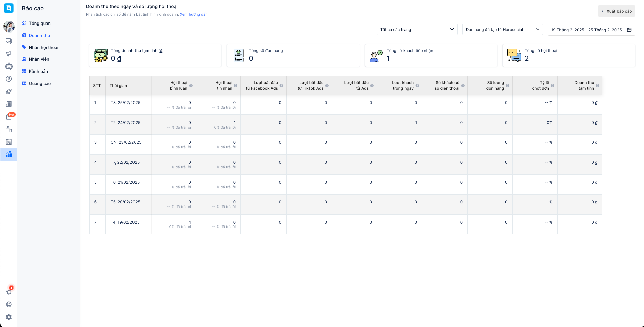Select Tổng quan in report menu
The image size is (644, 327).
coord(39,23)
